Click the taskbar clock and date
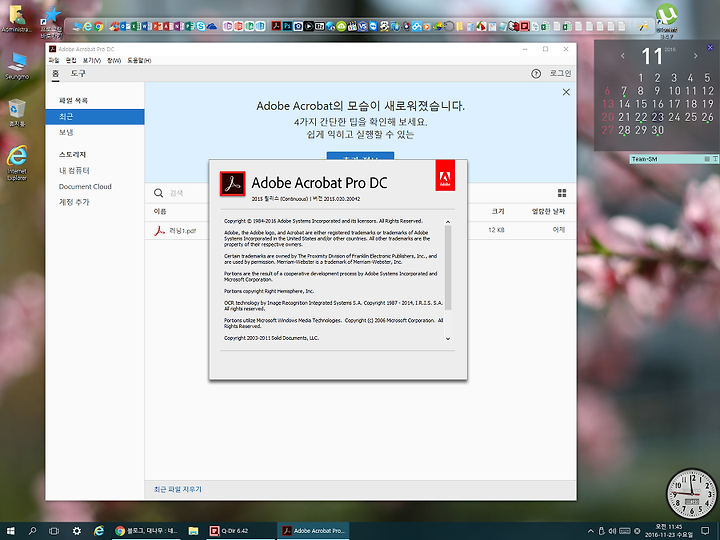 tap(669, 531)
